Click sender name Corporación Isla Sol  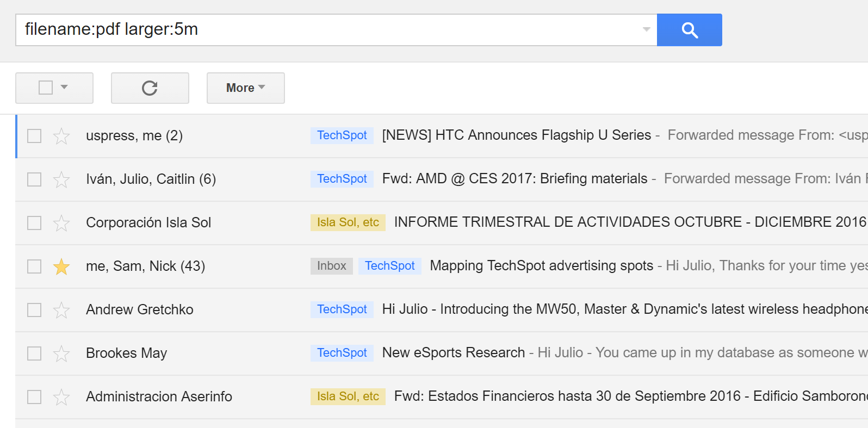pos(148,223)
